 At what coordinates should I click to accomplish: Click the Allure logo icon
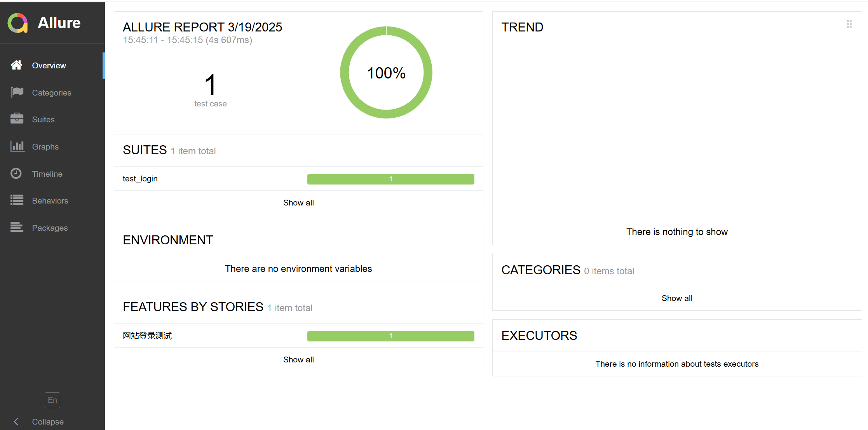pos(17,23)
